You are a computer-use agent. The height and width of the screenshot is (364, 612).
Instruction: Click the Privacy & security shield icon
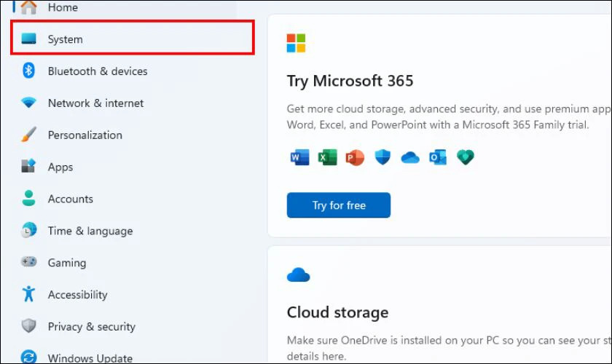[x=28, y=327]
